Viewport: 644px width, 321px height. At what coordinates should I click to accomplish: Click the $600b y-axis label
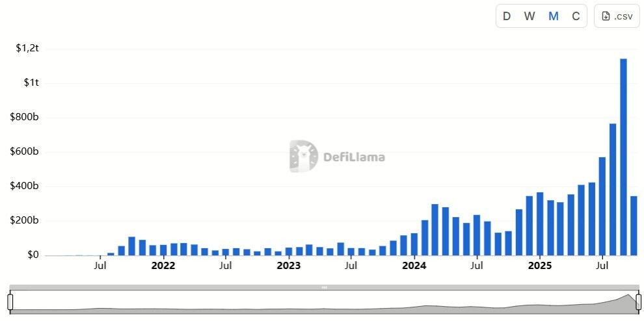pyautogui.click(x=26, y=152)
